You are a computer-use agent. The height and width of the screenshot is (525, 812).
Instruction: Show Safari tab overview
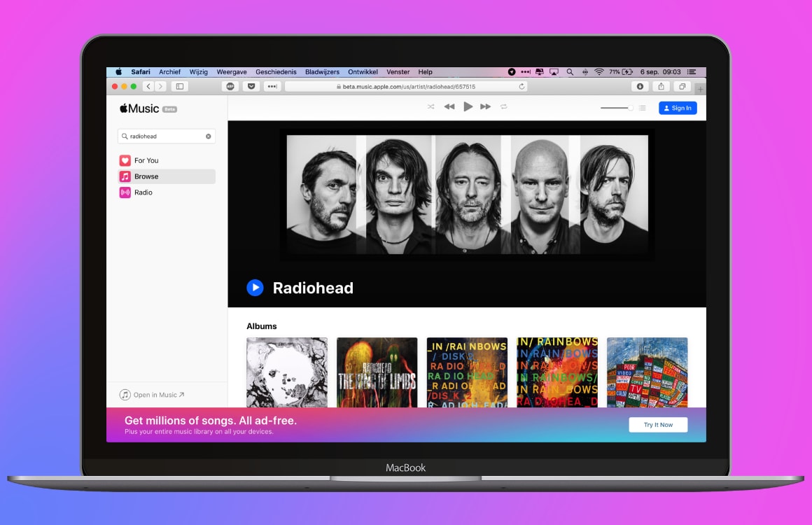coord(682,87)
